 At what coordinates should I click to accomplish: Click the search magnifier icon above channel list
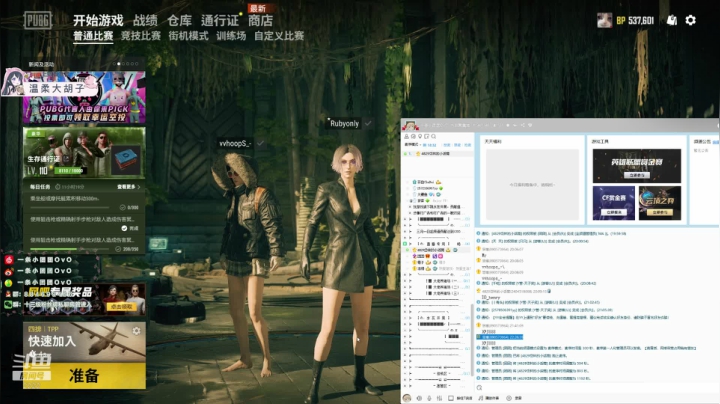(x=433, y=136)
